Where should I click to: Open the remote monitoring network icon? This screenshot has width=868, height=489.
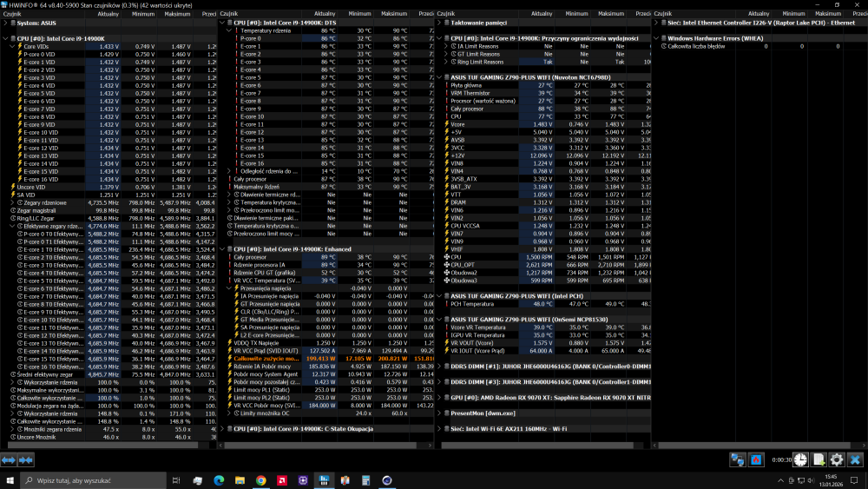[x=737, y=459]
